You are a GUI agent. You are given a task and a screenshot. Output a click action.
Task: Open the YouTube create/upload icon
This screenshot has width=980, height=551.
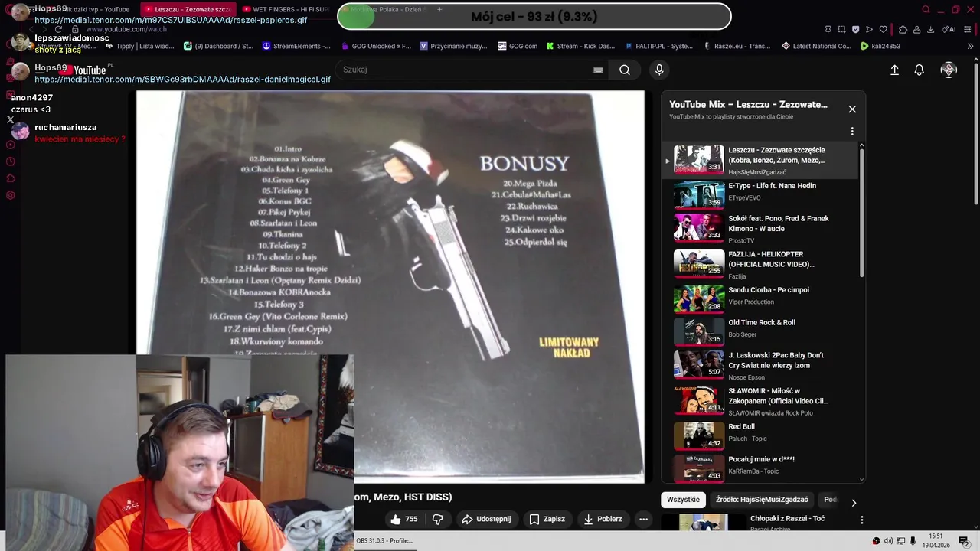[x=894, y=70]
